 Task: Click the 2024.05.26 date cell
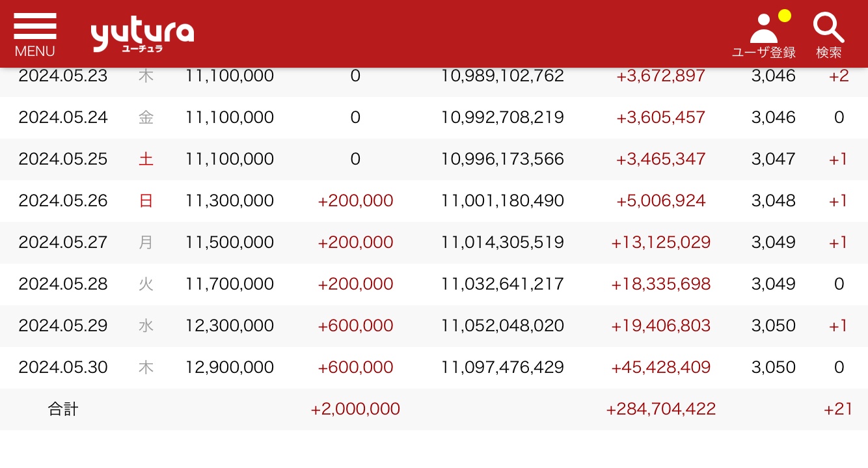click(x=63, y=200)
